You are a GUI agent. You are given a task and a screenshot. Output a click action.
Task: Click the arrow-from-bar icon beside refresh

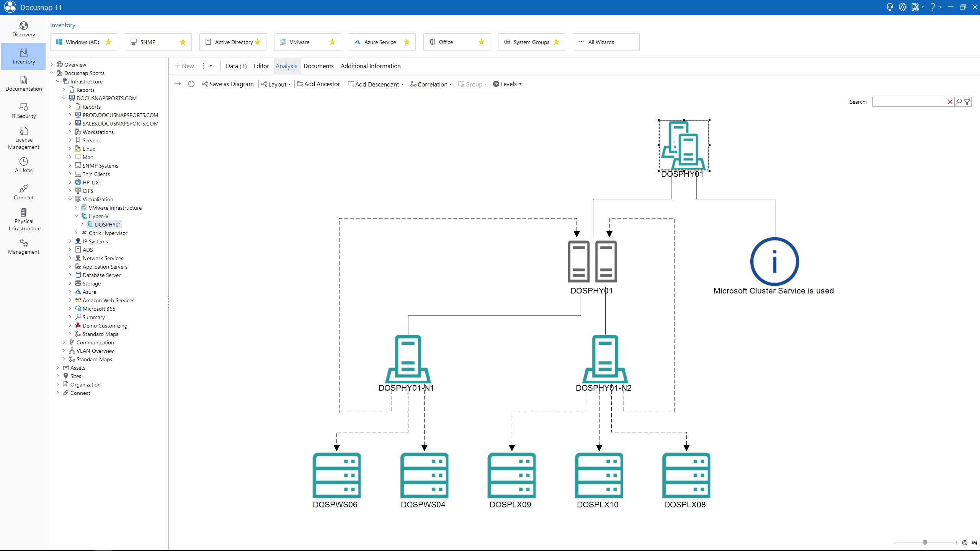[178, 84]
